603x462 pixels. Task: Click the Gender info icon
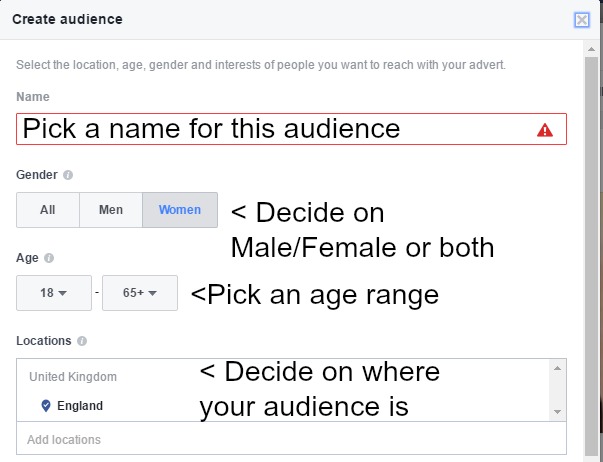click(x=68, y=175)
